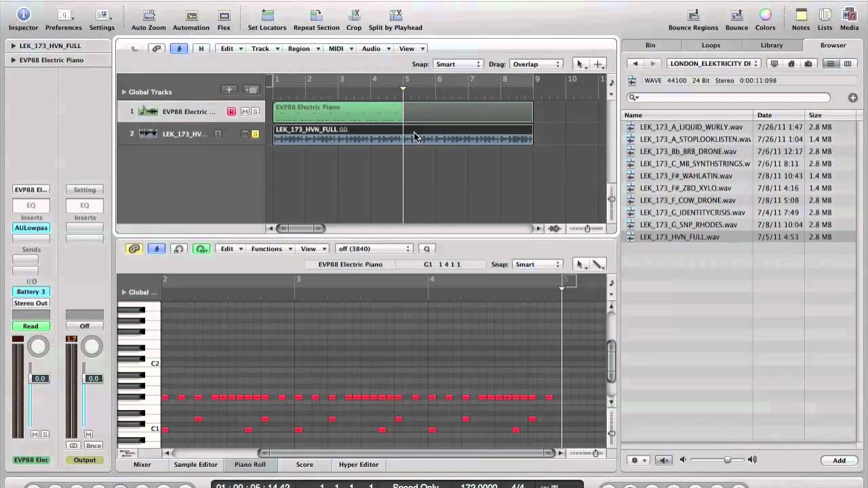This screenshot has width=868, height=488.
Task: Open Arrange MIDI menu
Action: 340,49
